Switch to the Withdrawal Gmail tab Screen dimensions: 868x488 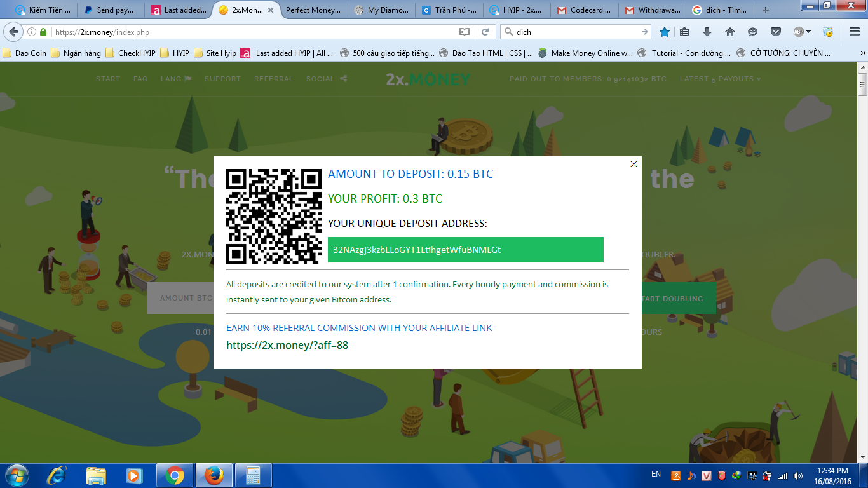tap(652, 10)
